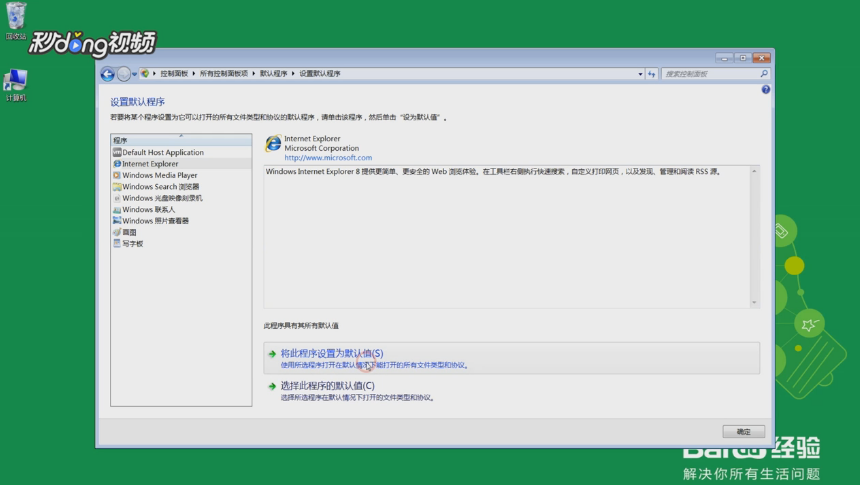Screen dimensions: 860x485
Task: Open the http://www.microsoft.com link
Action: tap(328, 158)
